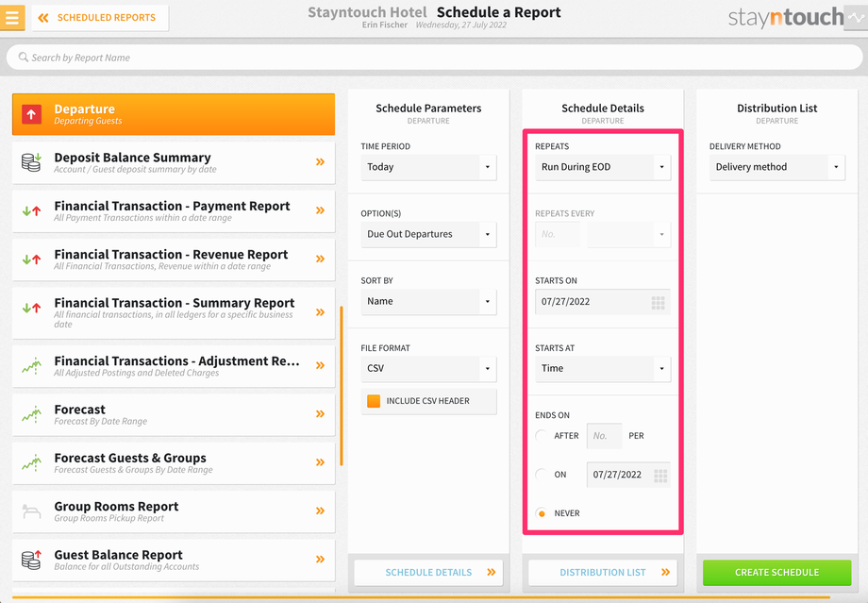Click the Guest Balance Report coins icon
Screen dimensions: 868x603
[31, 560]
